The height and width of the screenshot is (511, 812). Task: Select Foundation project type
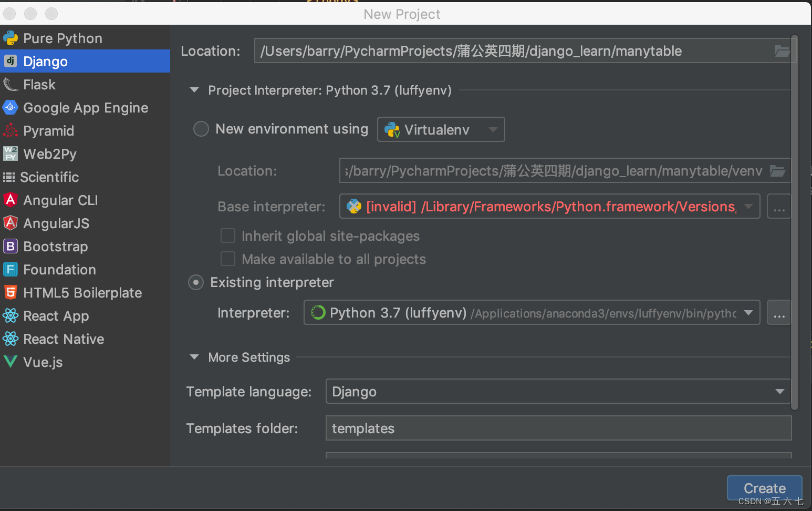pos(85,269)
